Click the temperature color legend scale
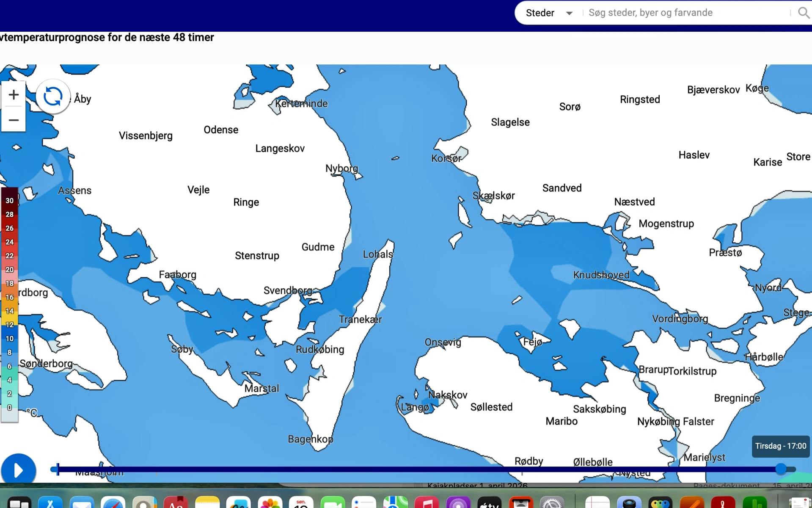This screenshot has width=812, height=508. 9,304
